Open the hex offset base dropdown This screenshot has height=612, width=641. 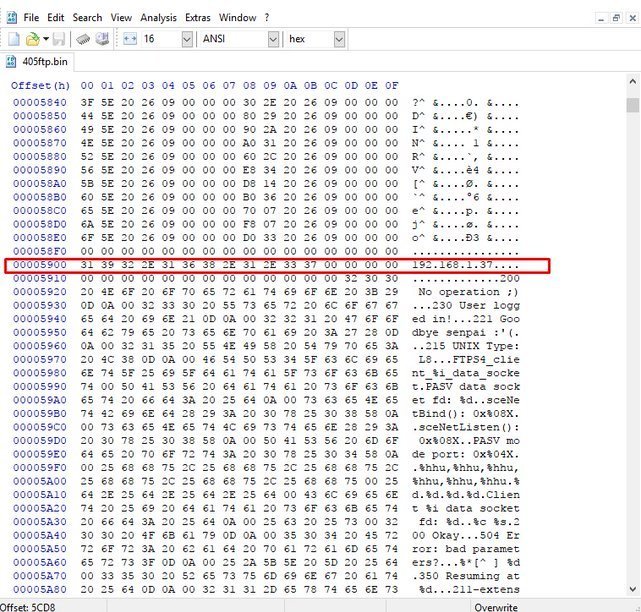click(339, 39)
